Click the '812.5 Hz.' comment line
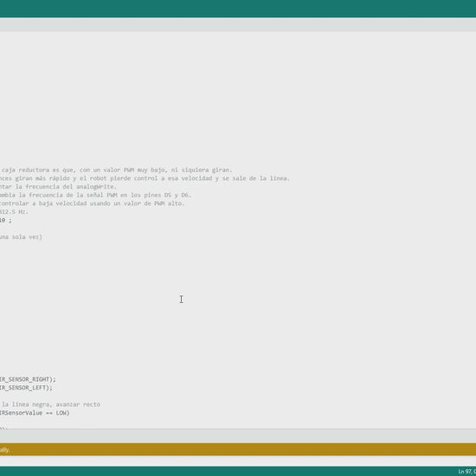 coord(14,212)
